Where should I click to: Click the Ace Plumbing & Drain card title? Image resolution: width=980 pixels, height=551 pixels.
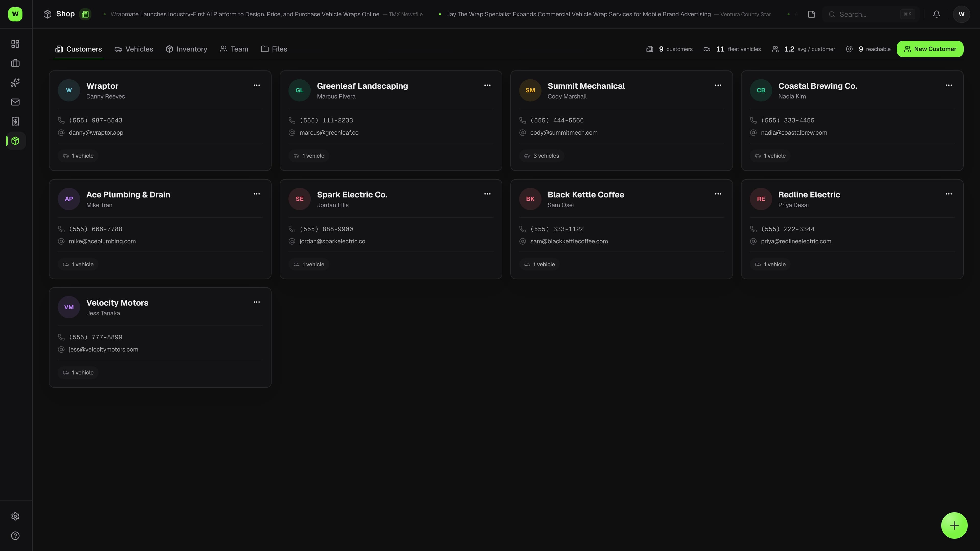(128, 195)
